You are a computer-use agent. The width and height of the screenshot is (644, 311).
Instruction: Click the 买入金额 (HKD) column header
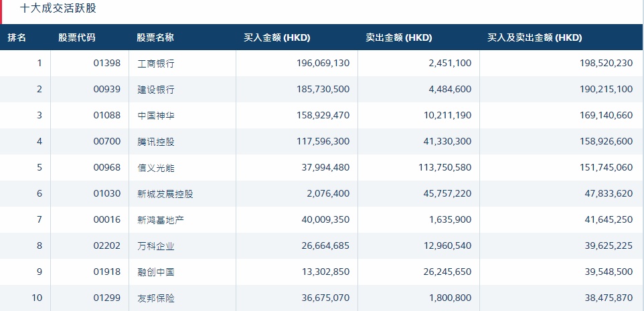[x=277, y=37]
